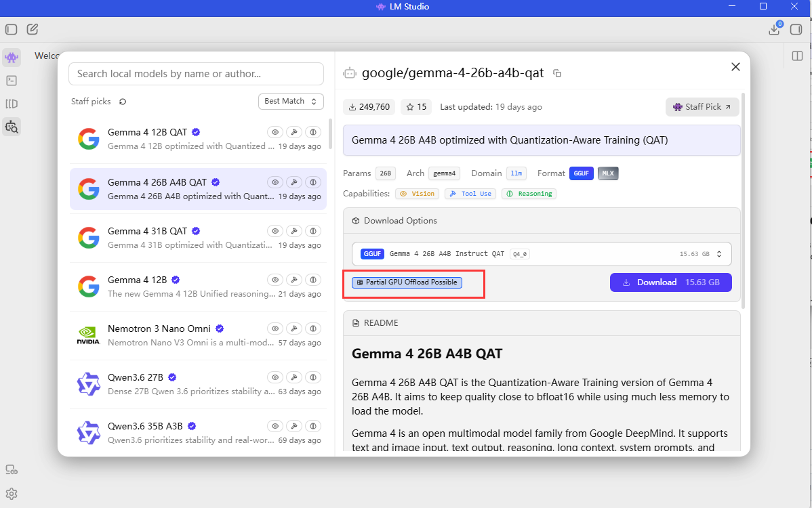
Task: Select Qwen3.6 27B model
Action: click(x=199, y=384)
